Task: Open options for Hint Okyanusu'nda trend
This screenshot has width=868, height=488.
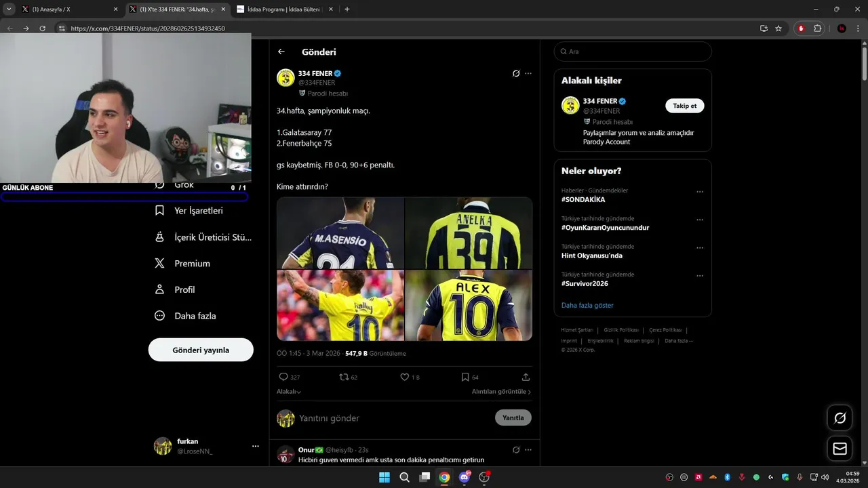Action: (700, 248)
